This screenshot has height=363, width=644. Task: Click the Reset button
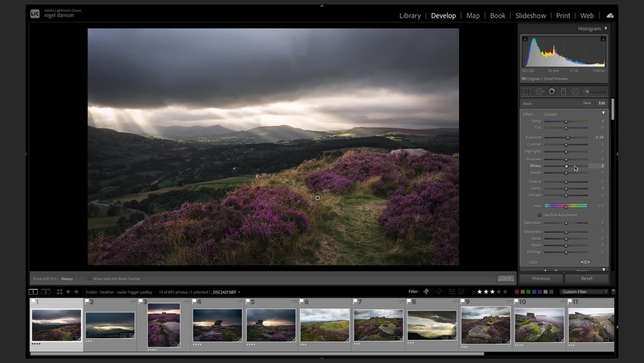click(587, 279)
